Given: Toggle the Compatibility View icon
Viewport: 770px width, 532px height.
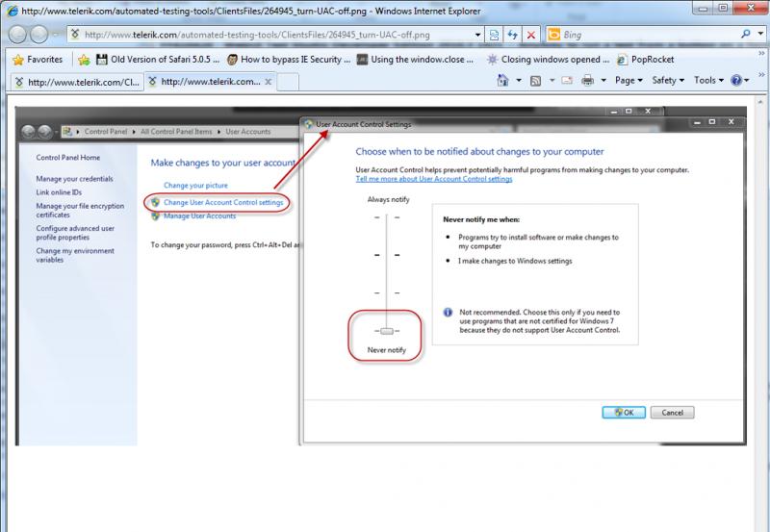Looking at the screenshot, I should (494, 35).
